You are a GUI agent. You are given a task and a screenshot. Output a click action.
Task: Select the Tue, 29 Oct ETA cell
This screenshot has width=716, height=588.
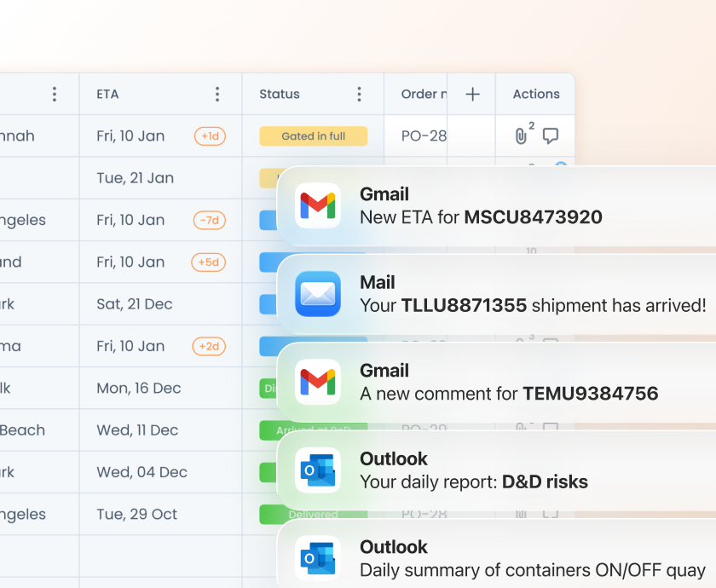160,514
